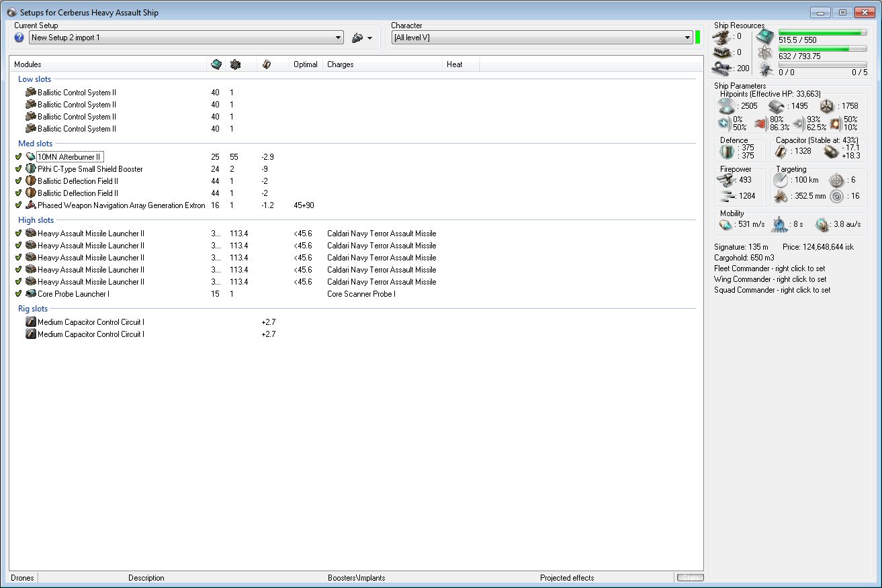
Task: Click the powergrid resource icon beside 632 / 793.75
Action: pyautogui.click(x=765, y=52)
